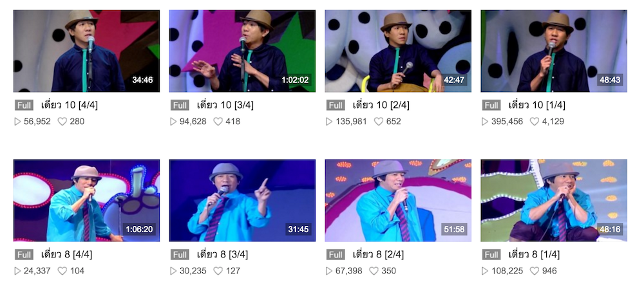Open the เดี่ยว 10 [4/4] title link
The image size is (644, 287).
(x=69, y=105)
